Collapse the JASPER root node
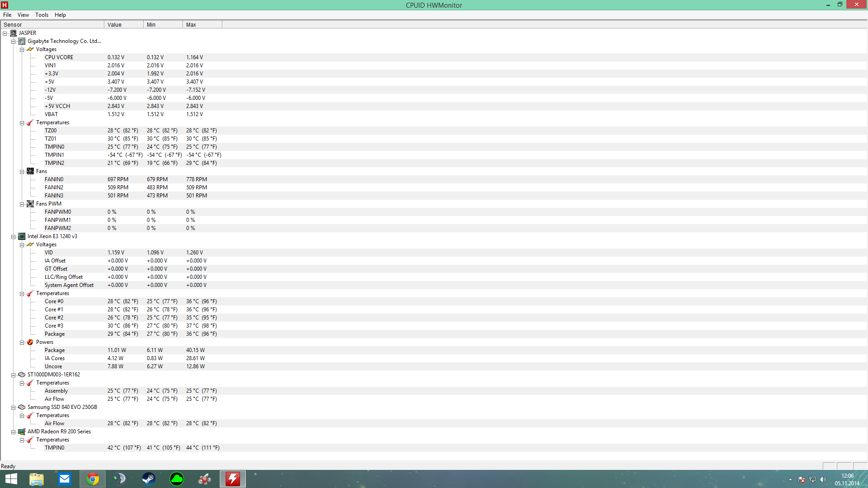 (x=5, y=33)
